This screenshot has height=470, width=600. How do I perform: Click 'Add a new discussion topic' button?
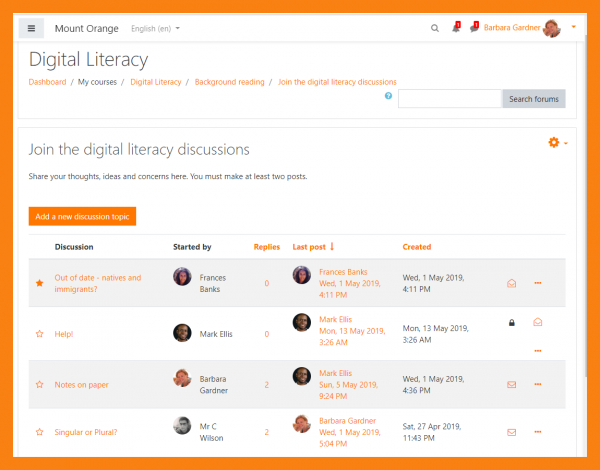(82, 216)
